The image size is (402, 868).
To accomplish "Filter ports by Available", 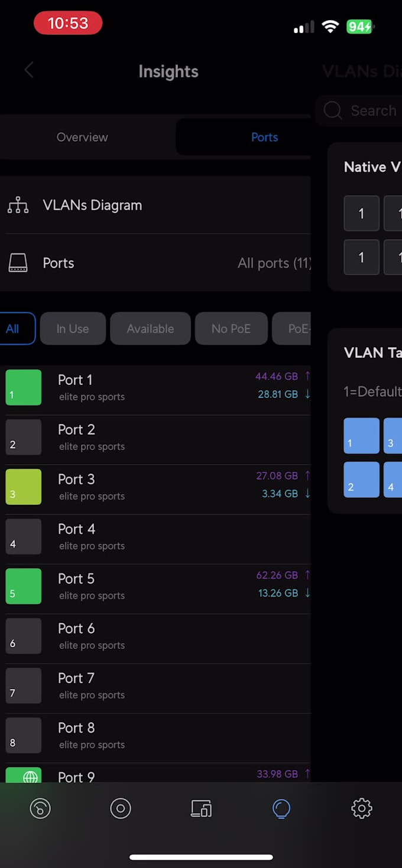I will tap(150, 328).
